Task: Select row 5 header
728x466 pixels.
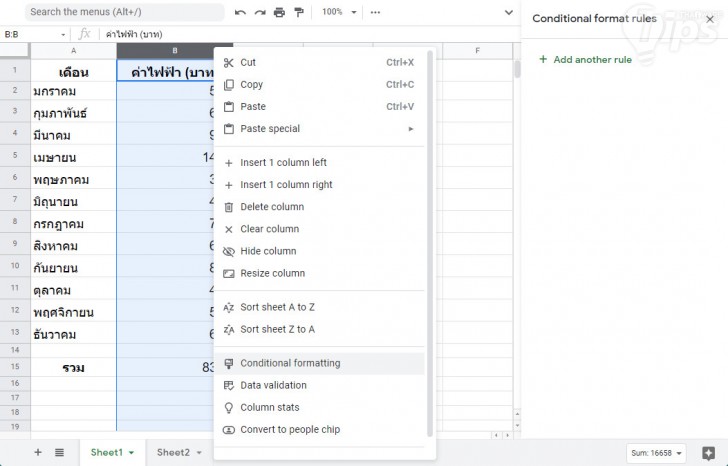Action: tap(15, 155)
